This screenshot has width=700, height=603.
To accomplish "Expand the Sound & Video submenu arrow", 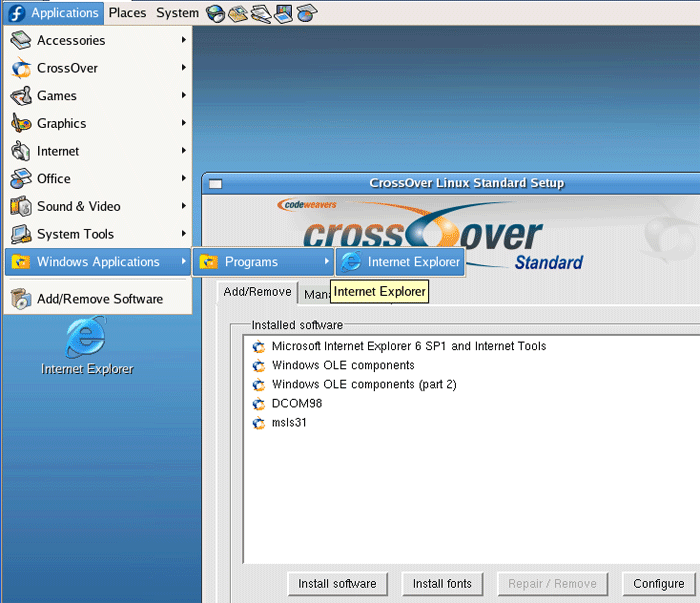I will click(x=183, y=206).
